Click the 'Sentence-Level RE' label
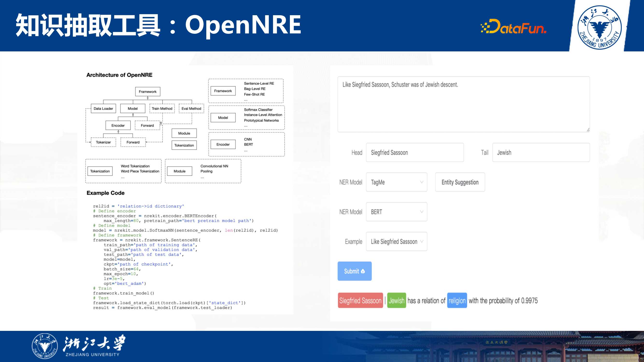Image resolution: width=644 pixels, height=362 pixels. coord(259,84)
